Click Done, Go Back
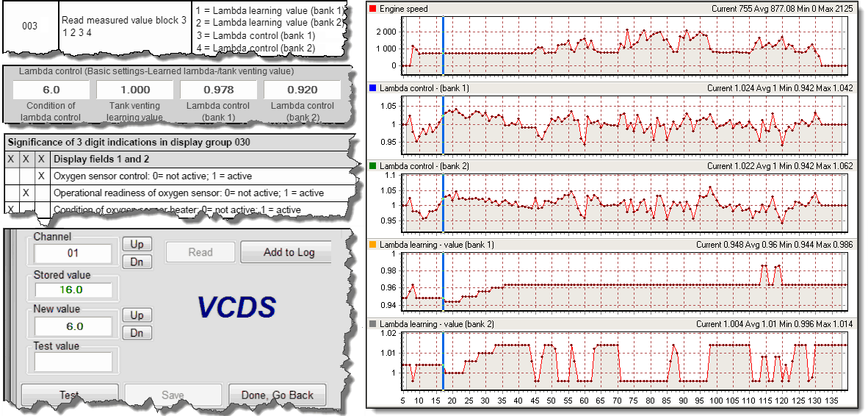Viewport: 868px width, 416px height. pos(277,395)
